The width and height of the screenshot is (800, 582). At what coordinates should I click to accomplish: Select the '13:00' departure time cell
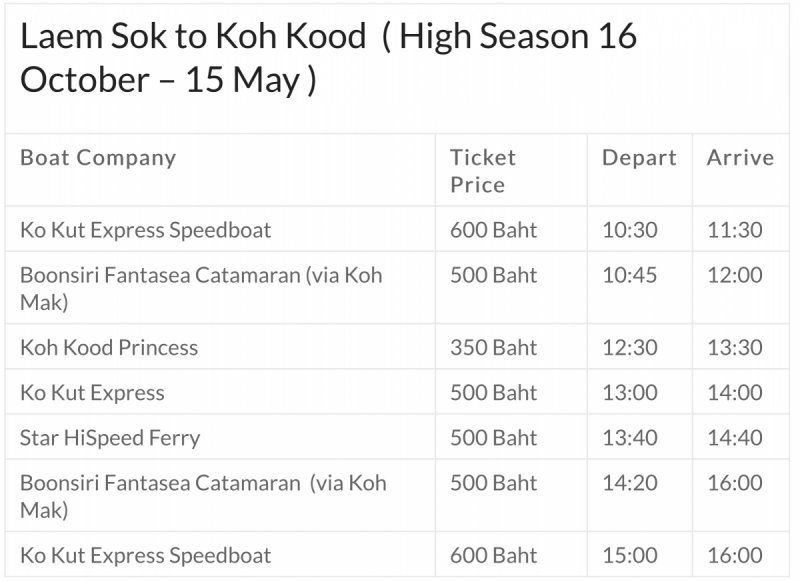click(630, 393)
